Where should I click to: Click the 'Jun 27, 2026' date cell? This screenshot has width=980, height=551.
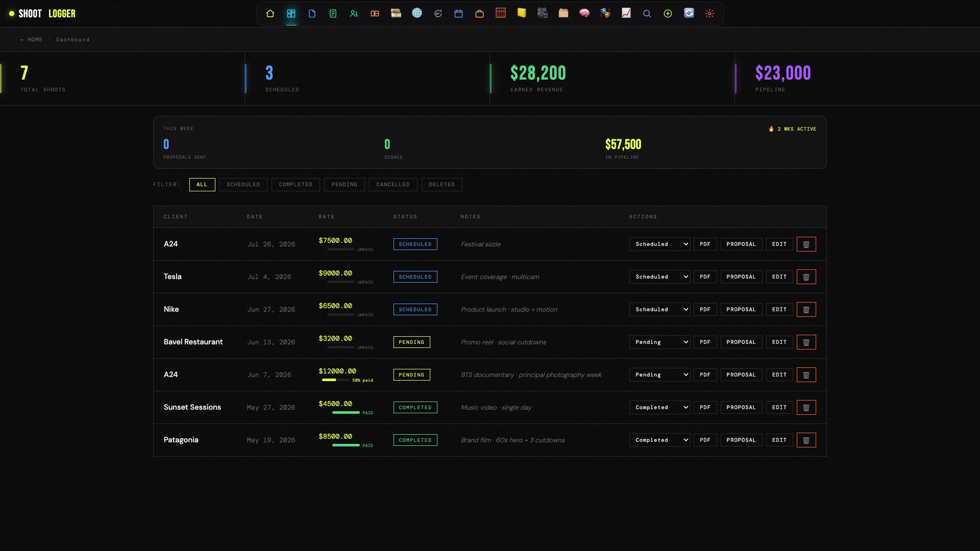(x=271, y=310)
